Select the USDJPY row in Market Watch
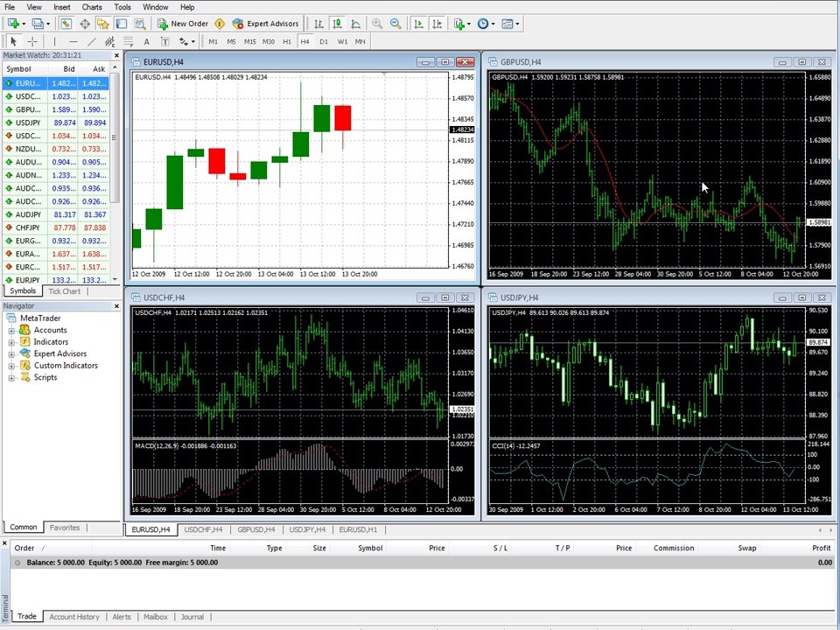This screenshot has width=840, height=630. click(56, 122)
